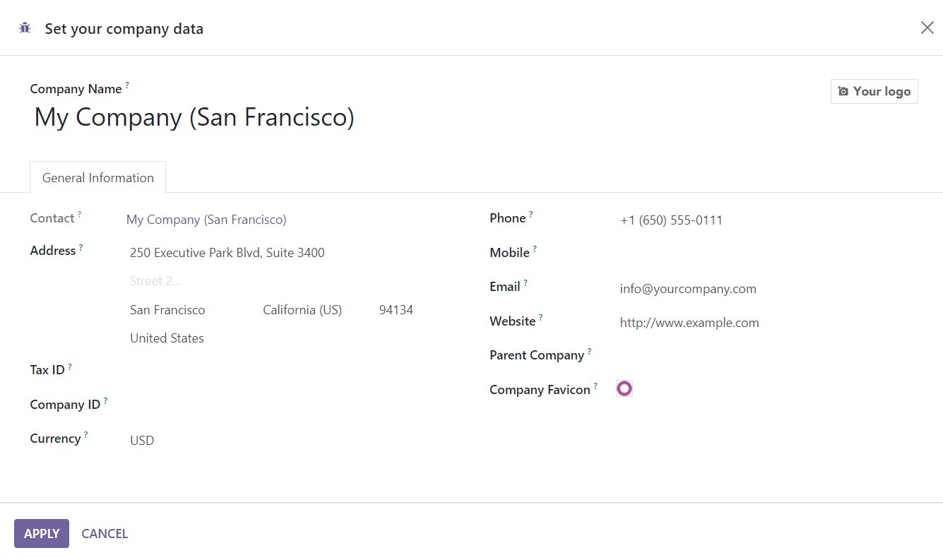This screenshot has width=943, height=560.
Task: Edit the info@yourcompany.com email field
Action: [x=766, y=289]
